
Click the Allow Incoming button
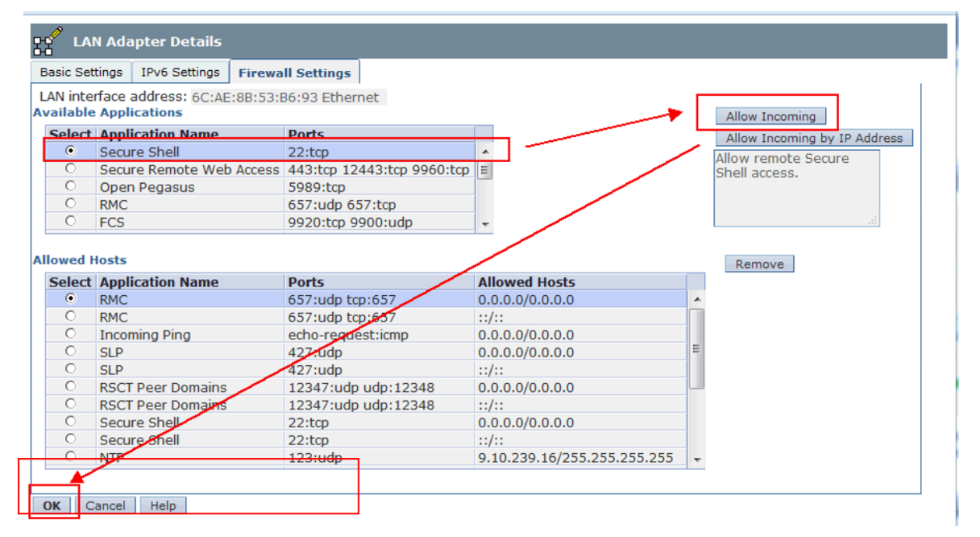click(x=771, y=117)
